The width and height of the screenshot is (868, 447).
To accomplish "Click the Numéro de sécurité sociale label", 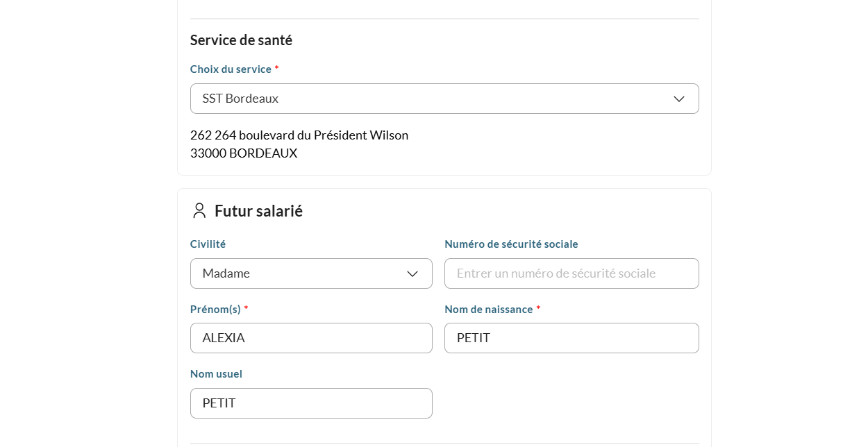I will [x=511, y=244].
